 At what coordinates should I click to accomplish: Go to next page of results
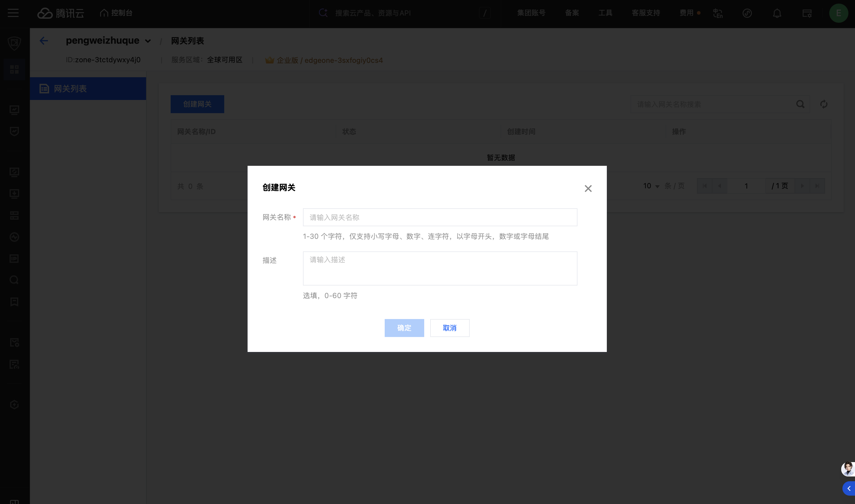pos(802,186)
